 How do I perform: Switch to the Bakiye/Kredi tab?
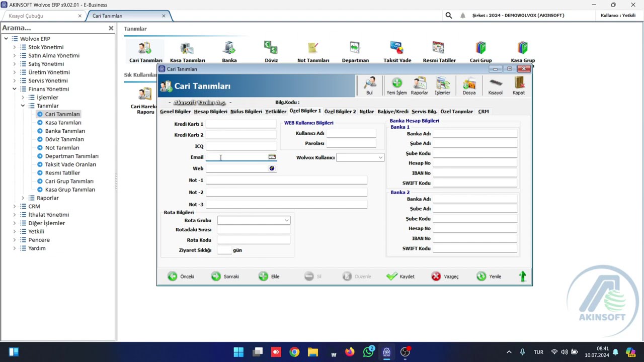tap(393, 112)
